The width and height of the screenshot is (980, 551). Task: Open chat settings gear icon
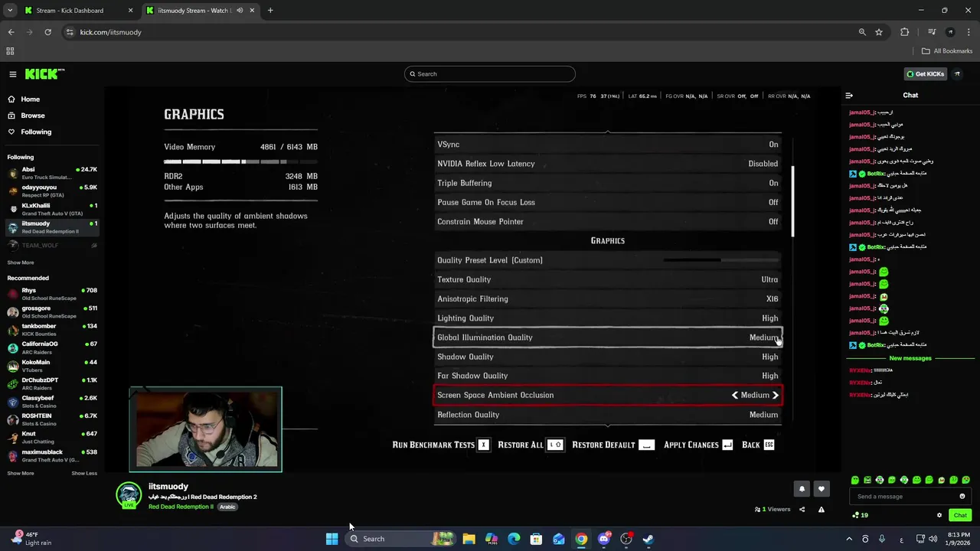[x=939, y=515]
